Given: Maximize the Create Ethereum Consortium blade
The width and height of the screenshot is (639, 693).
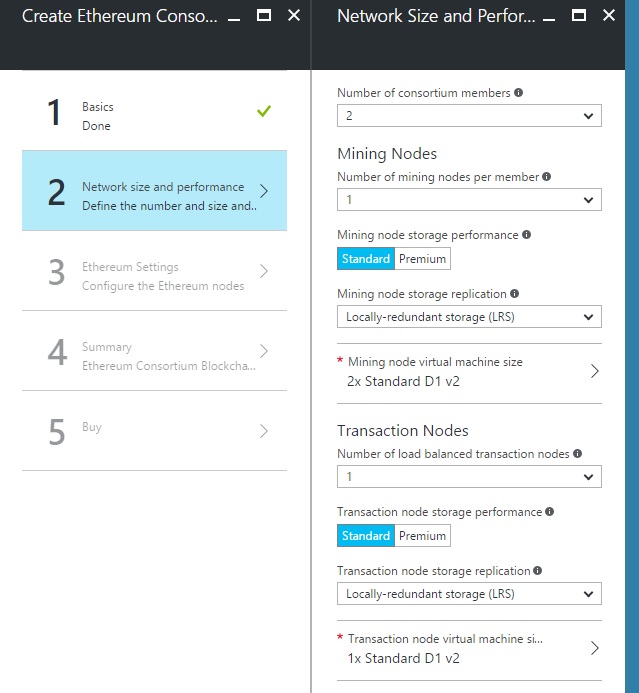Looking at the screenshot, I should click(x=264, y=15).
